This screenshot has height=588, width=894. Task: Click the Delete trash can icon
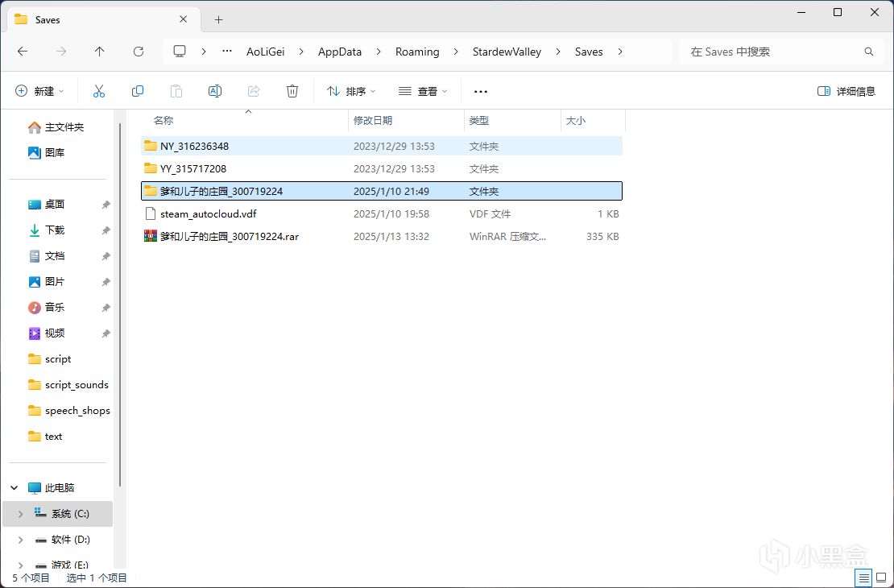pyautogui.click(x=292, y=91)
